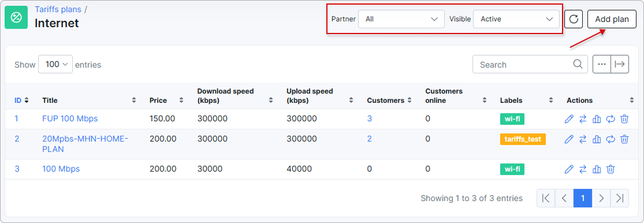The image size is (644, 223).
Task: Edit the FUP 100 Mbps plan
Action: coord(569,119)
